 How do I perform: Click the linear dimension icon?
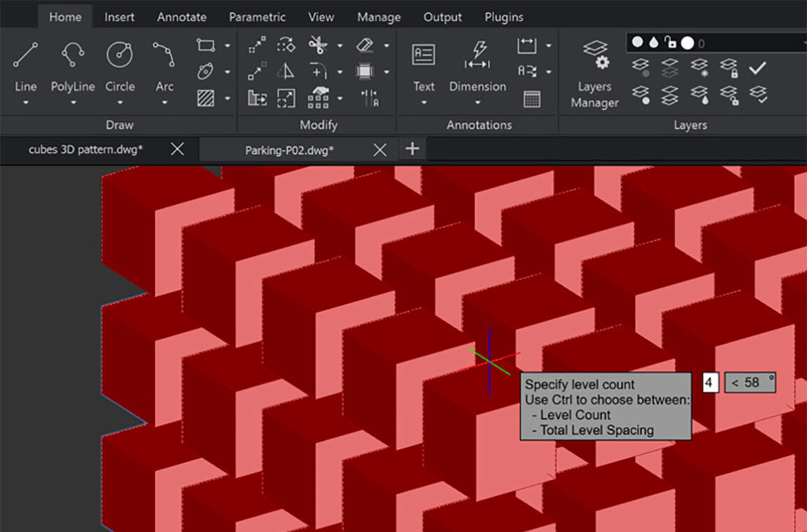(x=526, y=46)
